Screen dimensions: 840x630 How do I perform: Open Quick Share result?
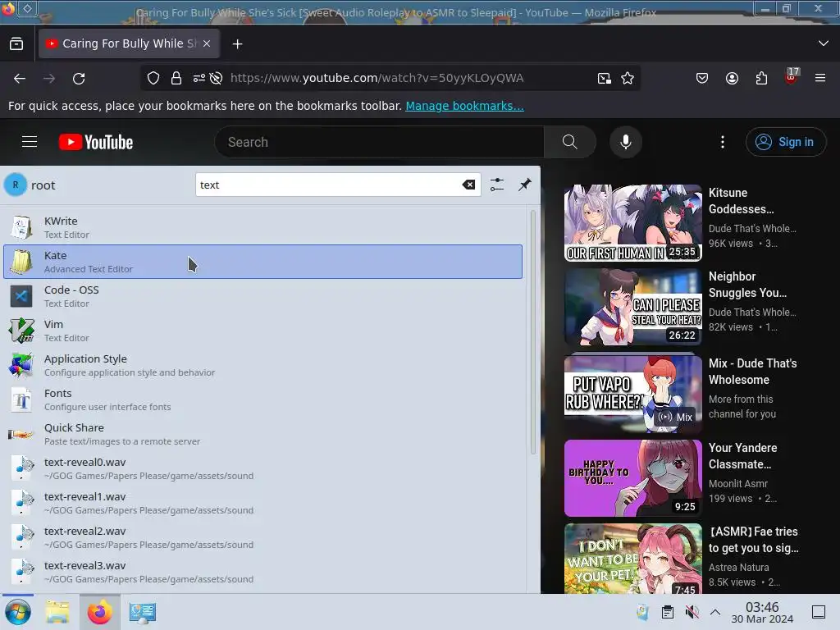click(x=263, y=434)
